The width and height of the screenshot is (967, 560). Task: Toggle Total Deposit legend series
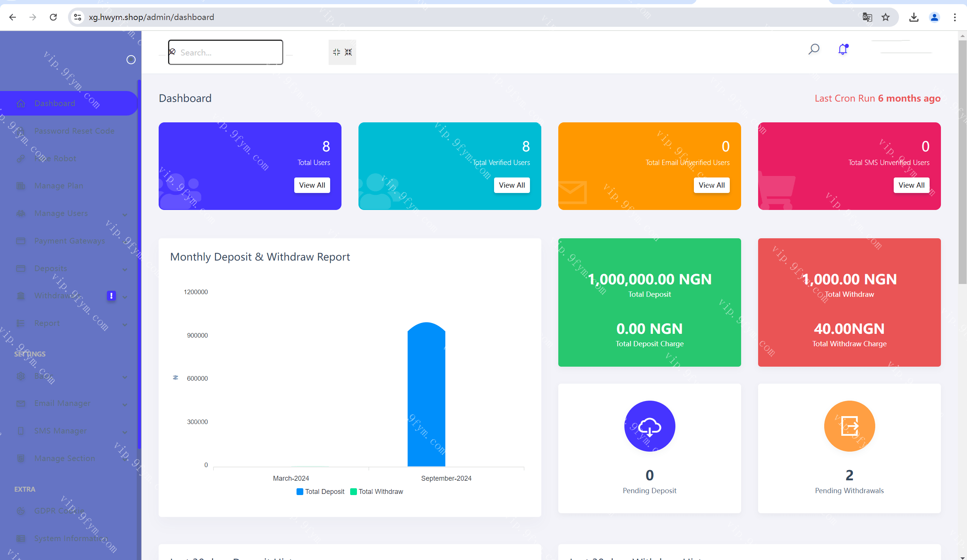click(x=320, y=492)
